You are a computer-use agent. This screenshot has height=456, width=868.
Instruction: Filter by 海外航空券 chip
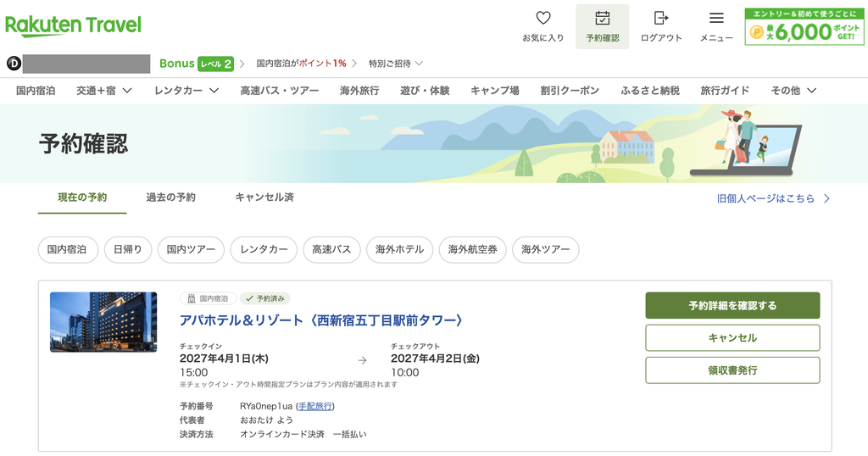coord(473,249)
